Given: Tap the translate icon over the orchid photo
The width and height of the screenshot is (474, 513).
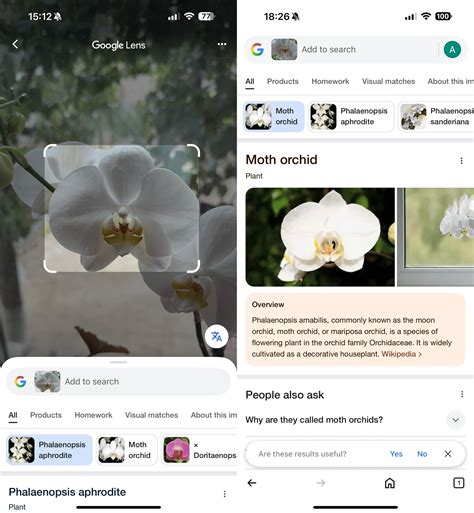Looking at the screenshot, I should 216,336.
